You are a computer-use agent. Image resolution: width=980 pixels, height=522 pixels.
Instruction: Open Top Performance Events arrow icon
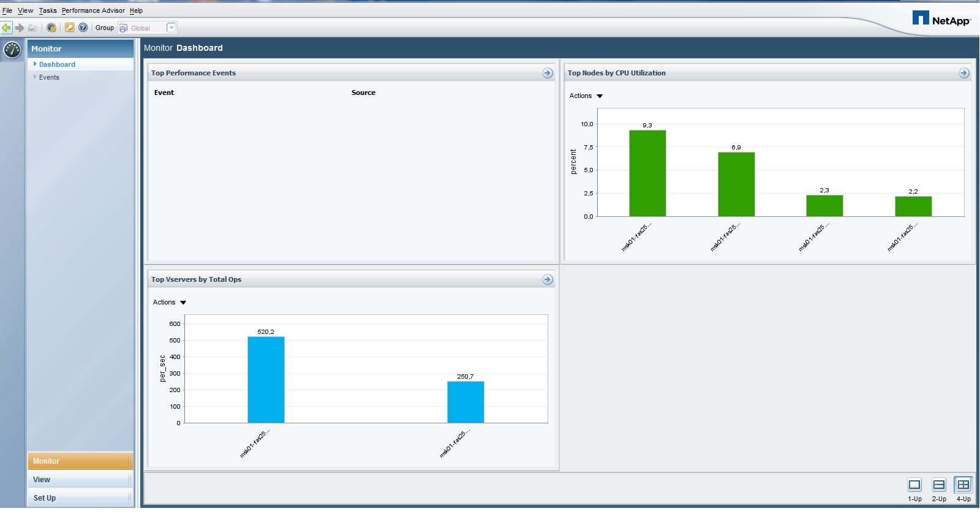(x=548, y=73)
